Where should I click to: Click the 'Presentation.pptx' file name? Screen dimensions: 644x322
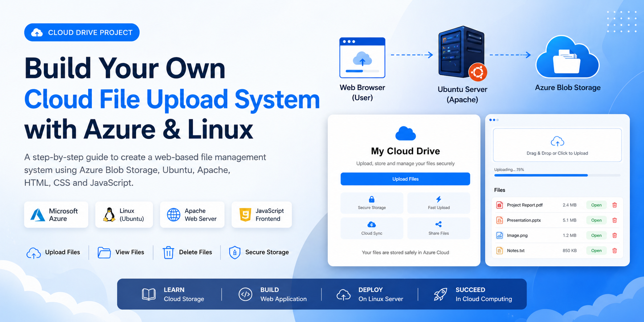[524, 220]
